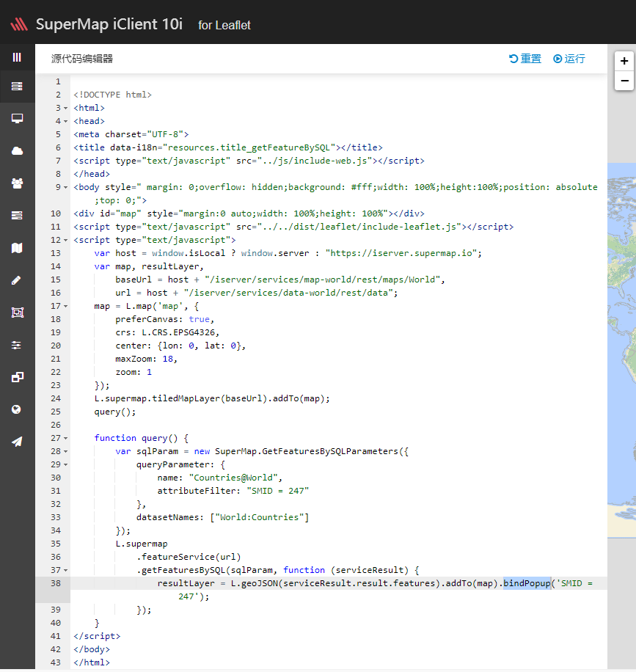Open the monitor (desktop) sidebar icon
The width and height of the screenshot is (636, 672).
[x=17, y=118]
